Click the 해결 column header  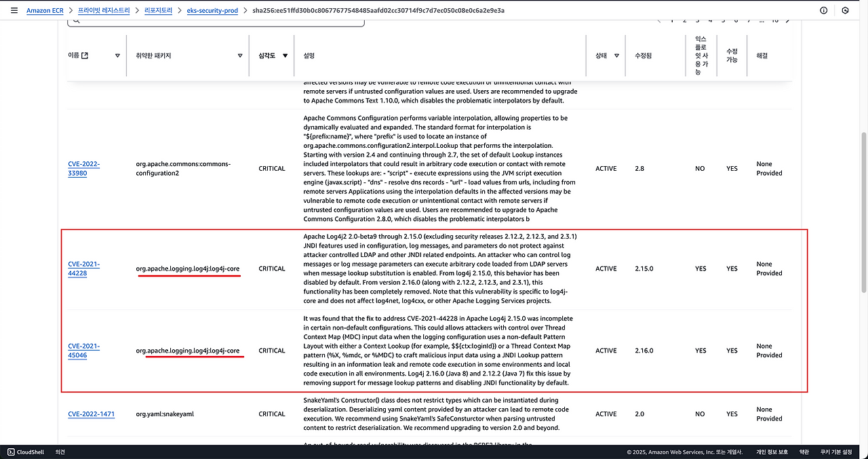(762, 56)
